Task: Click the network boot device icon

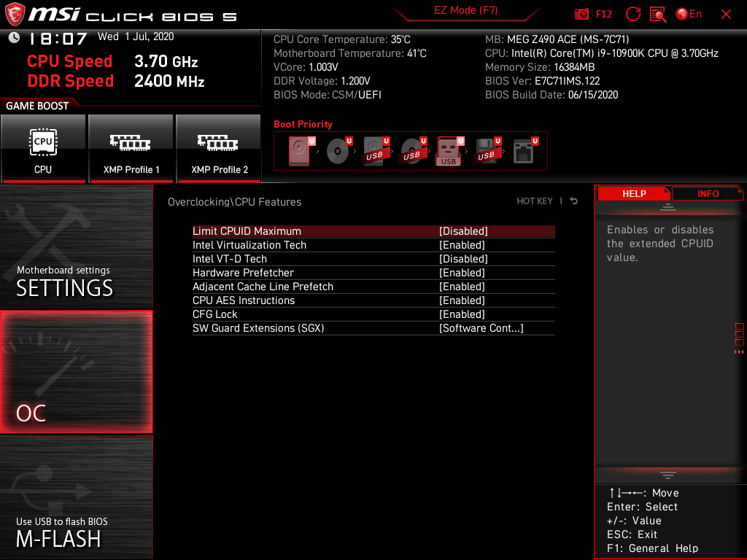Action: [x=524, y=151]
